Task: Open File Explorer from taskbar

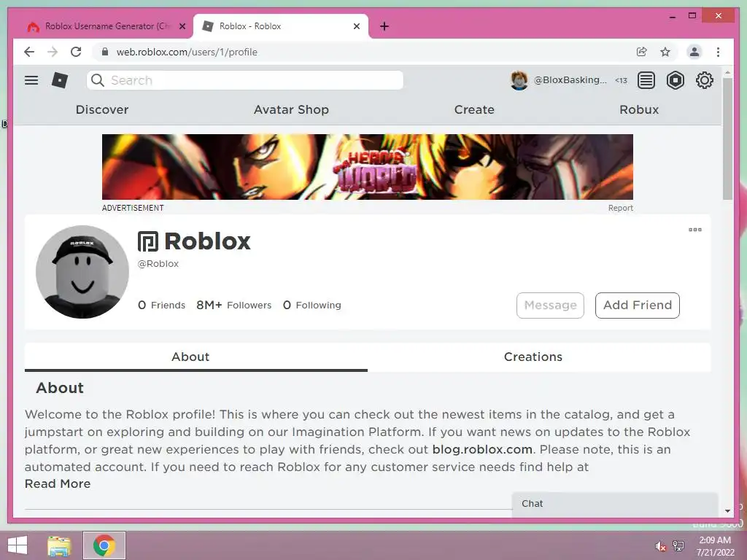Action: tap(59, 545)
